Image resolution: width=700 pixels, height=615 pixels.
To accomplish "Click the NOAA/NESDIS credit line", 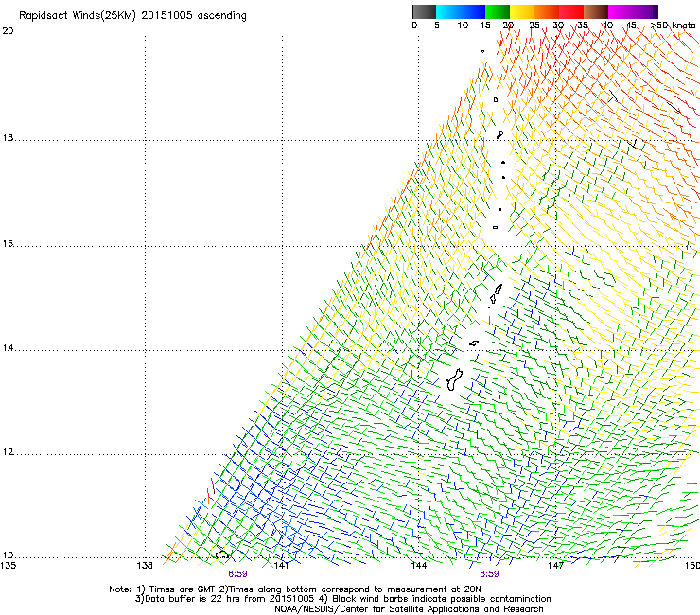I will pyautogui.click(x=409, y=609).
